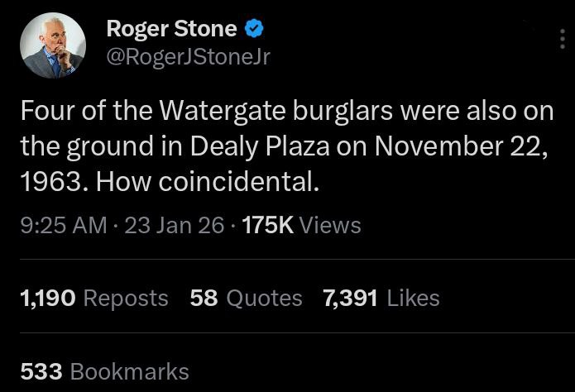Click the blue verified checkmark badge

coord(256,30)
